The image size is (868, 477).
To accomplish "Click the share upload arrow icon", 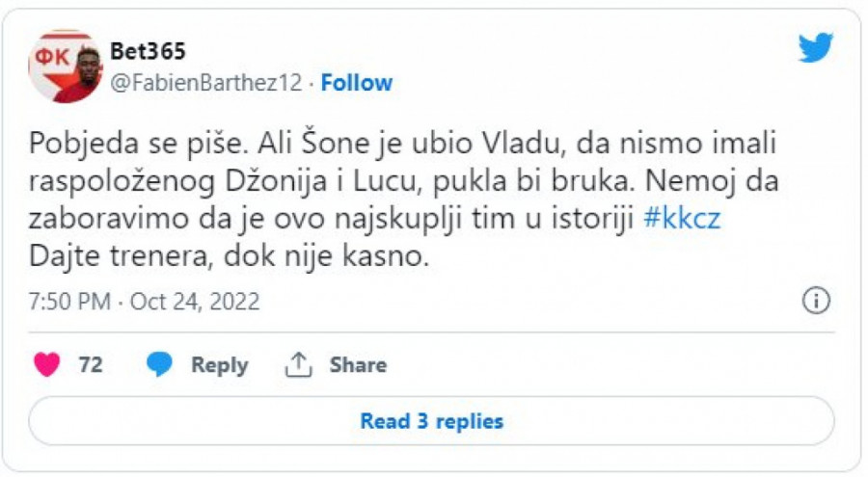I will [x=297, y=365].
